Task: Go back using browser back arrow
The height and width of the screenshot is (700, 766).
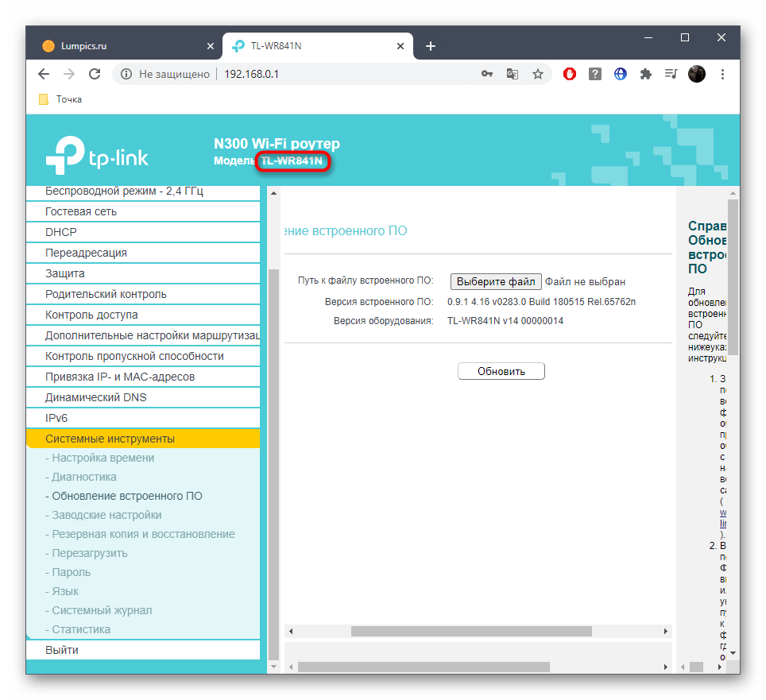Action: coord(44,74)
